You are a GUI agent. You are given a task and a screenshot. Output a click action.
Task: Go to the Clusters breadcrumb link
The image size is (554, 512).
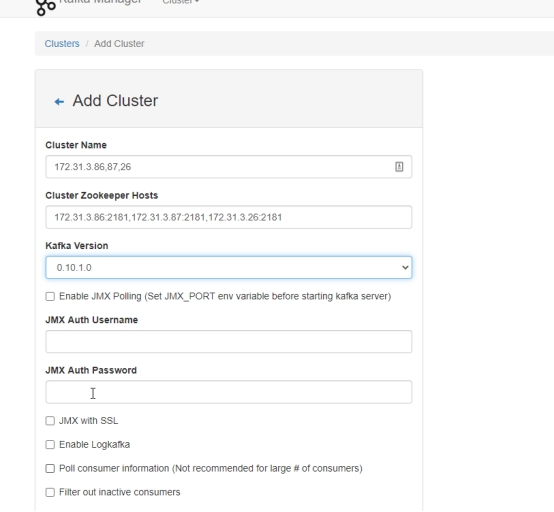pos(62,43)
